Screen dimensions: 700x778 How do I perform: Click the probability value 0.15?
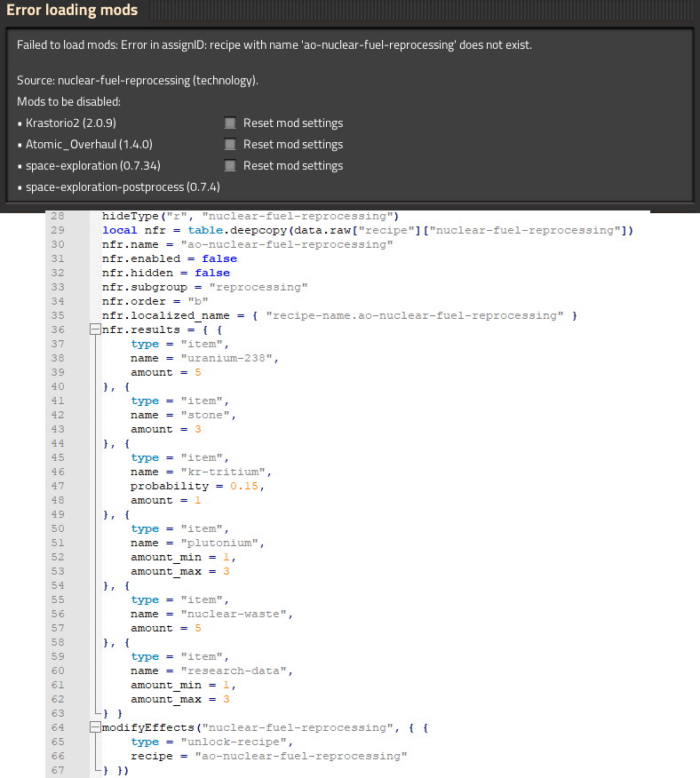[x=244, y=487]
